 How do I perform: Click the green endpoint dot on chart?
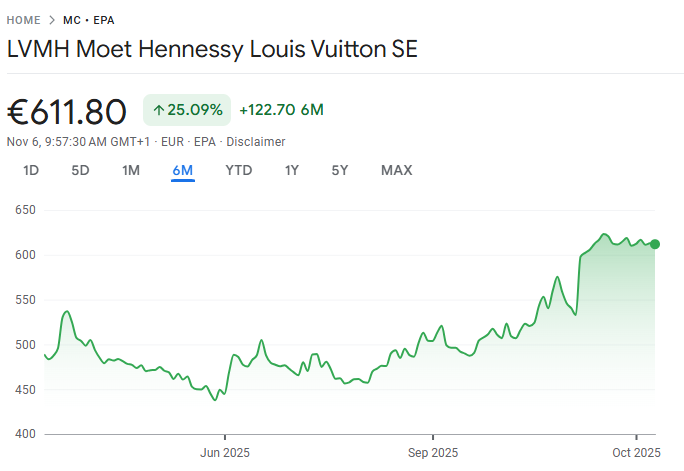655,244
